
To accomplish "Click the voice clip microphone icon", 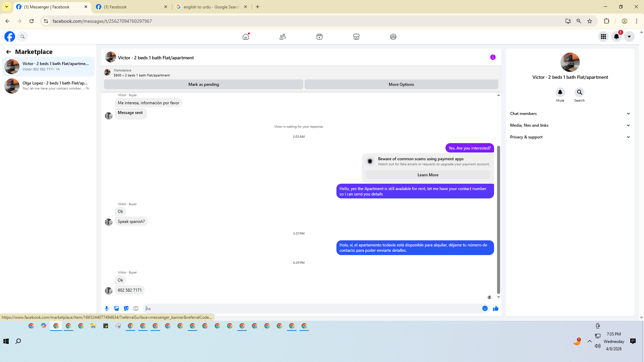I will 107,308.
